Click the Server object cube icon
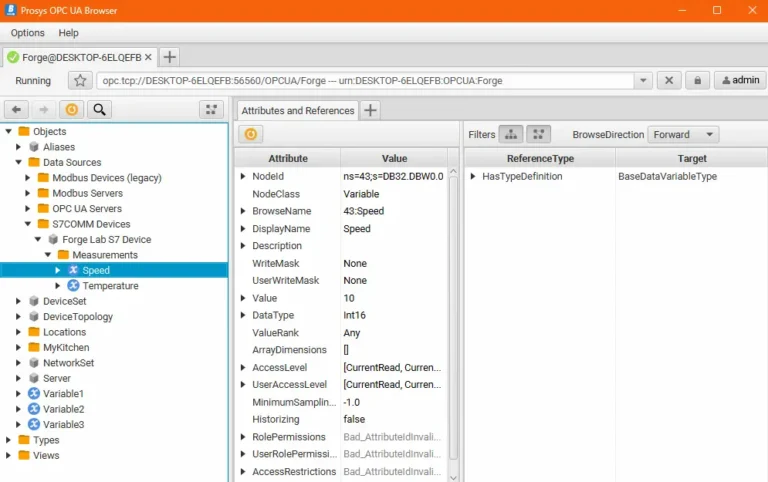The width and height of the screenshot is (768, 482). point(34,378)
